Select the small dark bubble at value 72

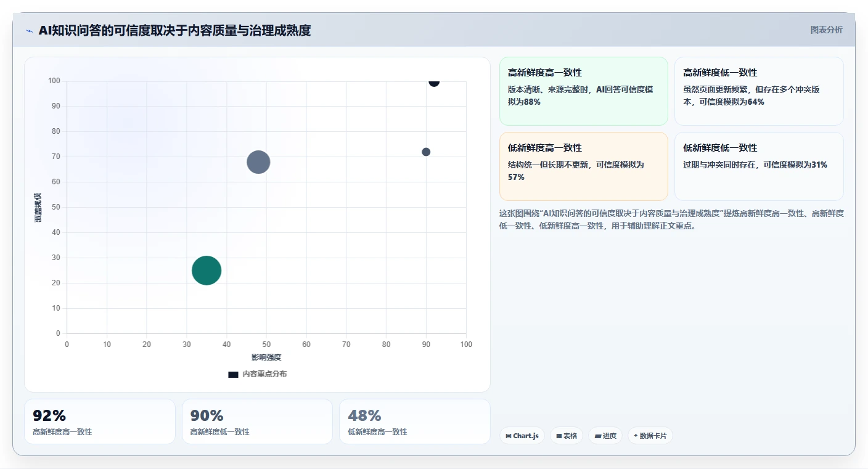(426, 152)
